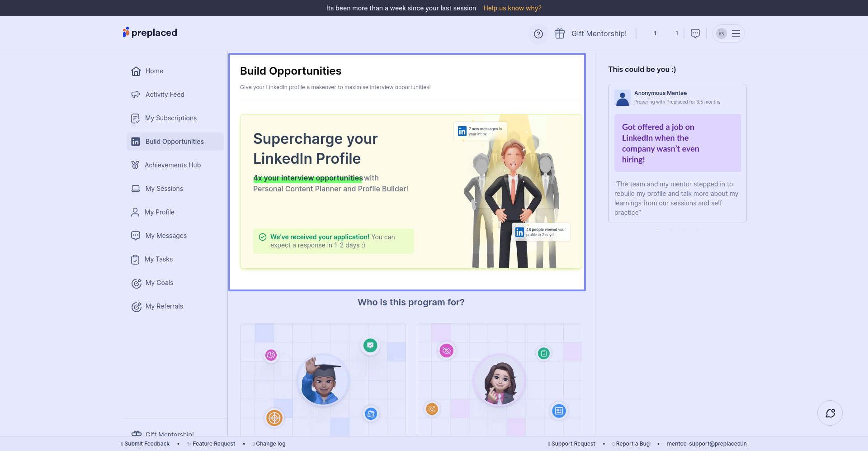Open Feature Request link
This screenshot has height=451, width=868.
pos(211,444)
